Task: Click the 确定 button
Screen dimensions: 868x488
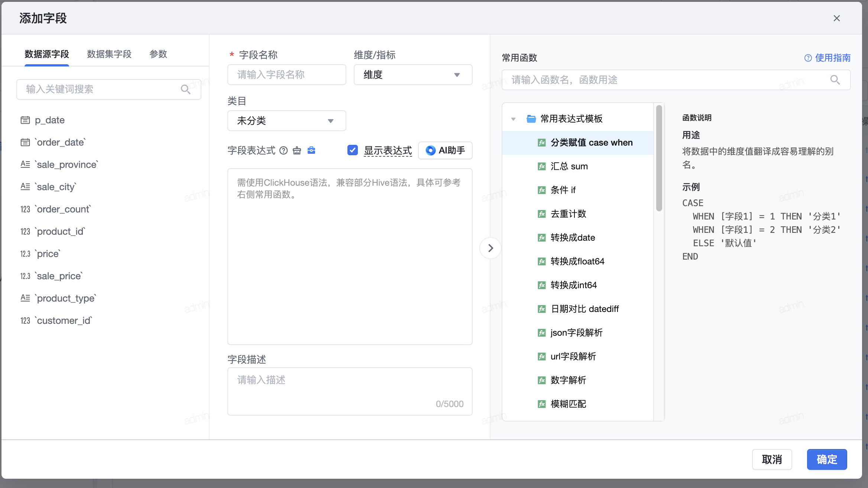Action: [x=827, y=459]
